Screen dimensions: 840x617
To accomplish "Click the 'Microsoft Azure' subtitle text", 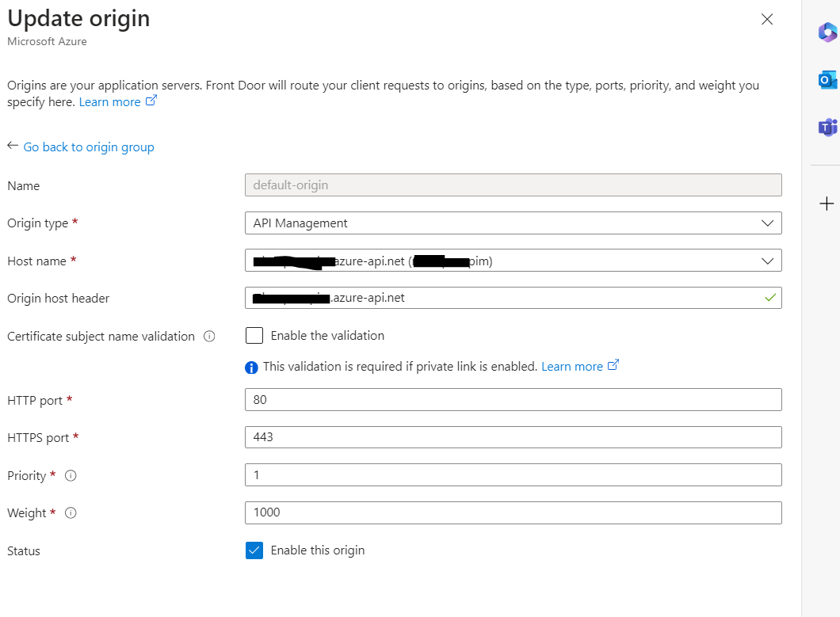I will [x=47, y=42].
